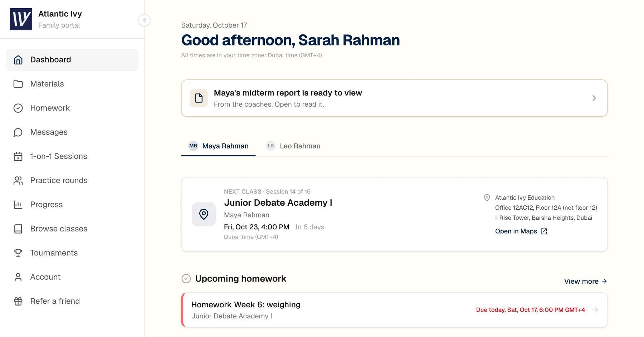Click 'Fri, Oct 23, 4:00 PM' class time
Viewport: 644px width, 337px height.
point(257,227)
